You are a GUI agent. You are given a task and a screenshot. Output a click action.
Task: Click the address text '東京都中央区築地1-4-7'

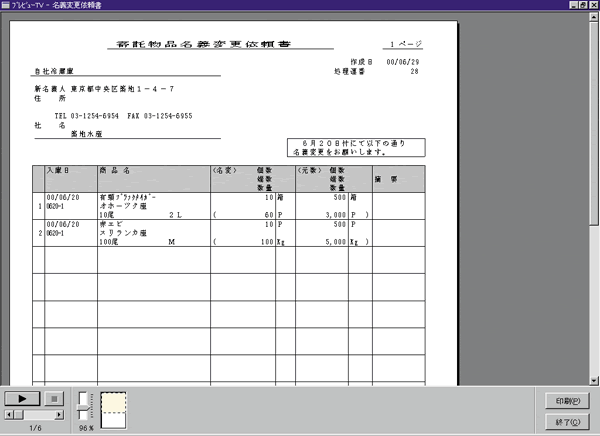[x=122, y=89]
